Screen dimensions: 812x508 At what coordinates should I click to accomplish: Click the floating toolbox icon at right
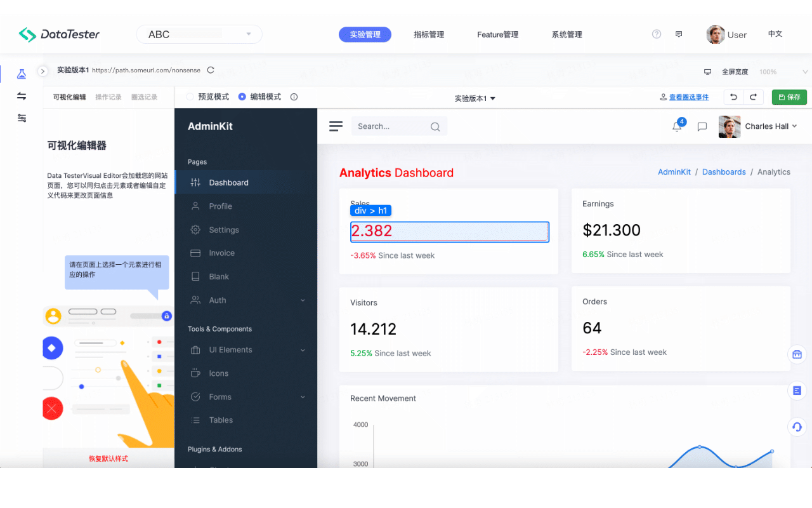pyautogui.click(x=797, y=354)
